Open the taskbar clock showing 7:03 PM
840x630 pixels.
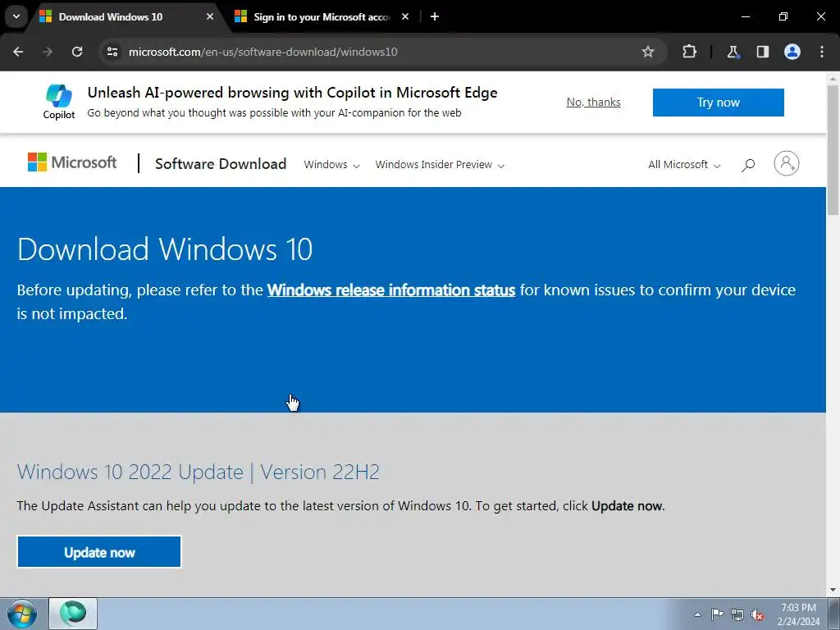(x=798, y=614)
